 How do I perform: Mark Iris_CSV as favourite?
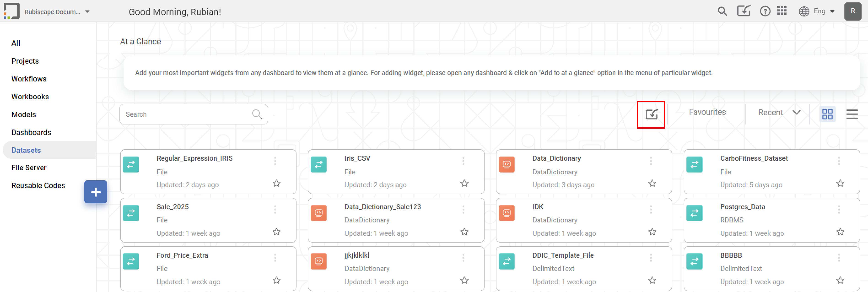(464, 183)
